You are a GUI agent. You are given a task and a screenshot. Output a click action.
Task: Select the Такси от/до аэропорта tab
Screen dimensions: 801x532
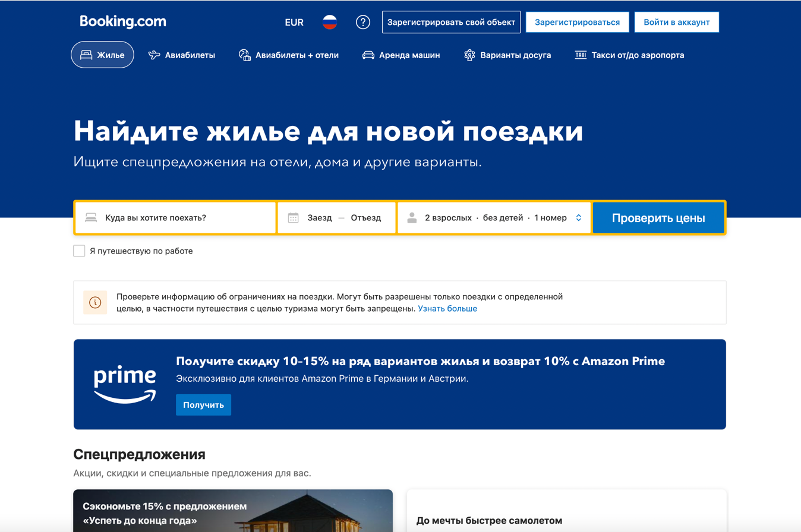point(629,55)
